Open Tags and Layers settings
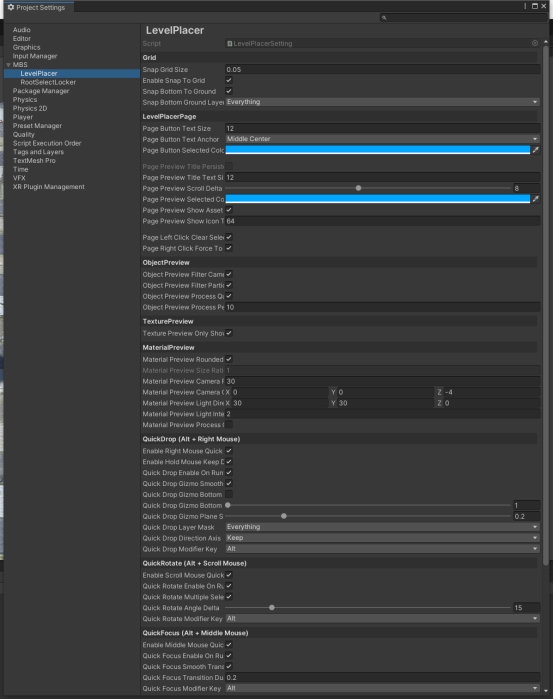The image size is (554, 700). (38, 152)
